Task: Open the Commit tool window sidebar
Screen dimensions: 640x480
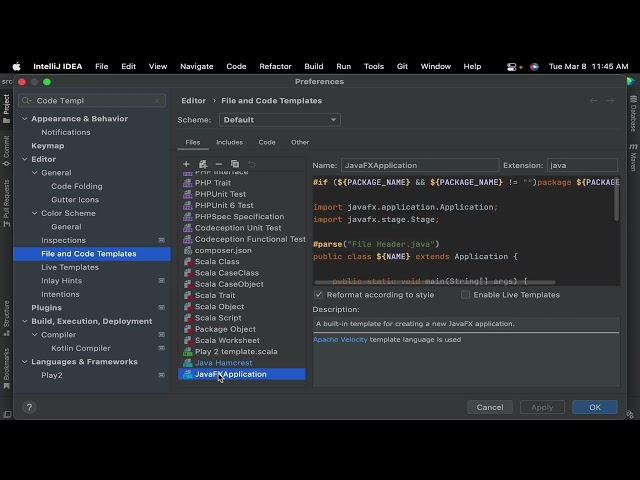Action: (6, 151)
